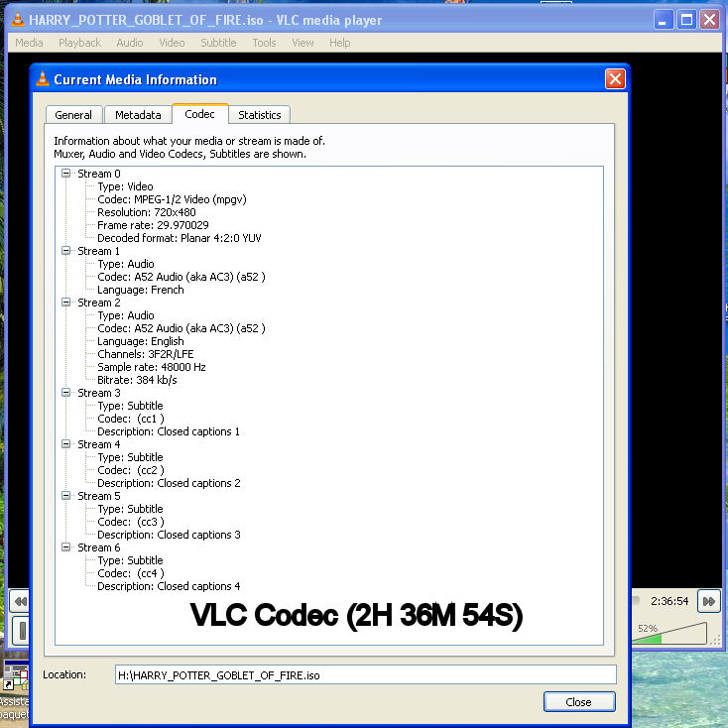The height and width of the screenshot is (728, 728).
Task: Switch to the Metadata tab
Action: pyautogui.click(x=138, y=115)
